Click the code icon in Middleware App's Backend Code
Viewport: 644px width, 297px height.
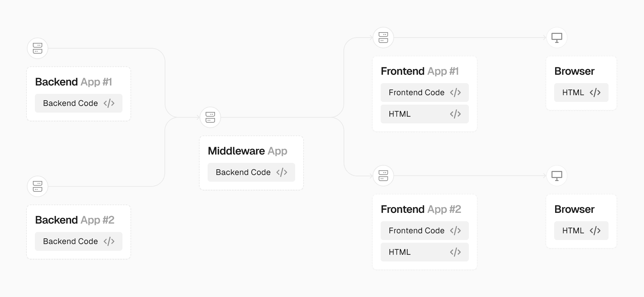282,172
